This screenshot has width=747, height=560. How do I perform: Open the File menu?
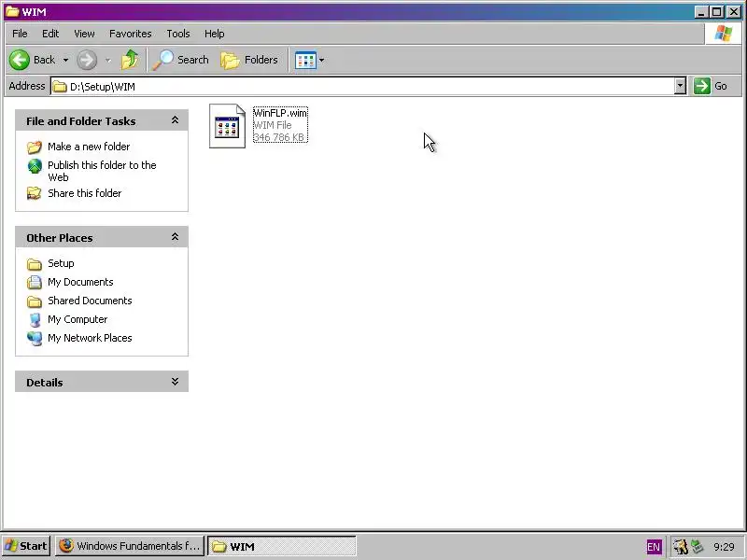pyautogui.click(x=20, y=34)
